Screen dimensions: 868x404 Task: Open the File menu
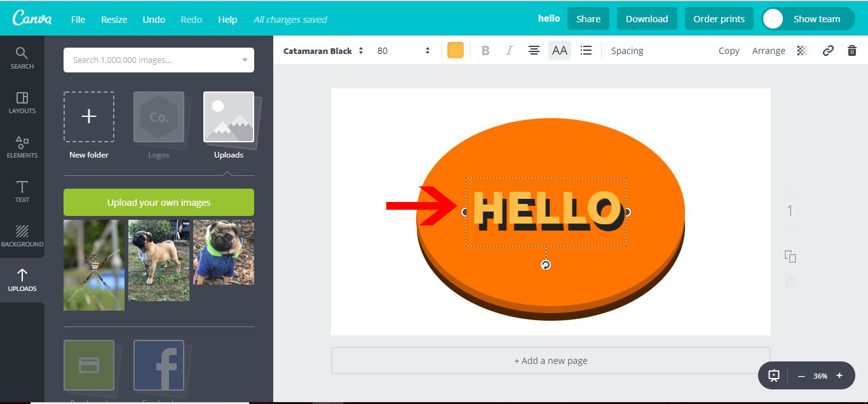tap(78, 19)
